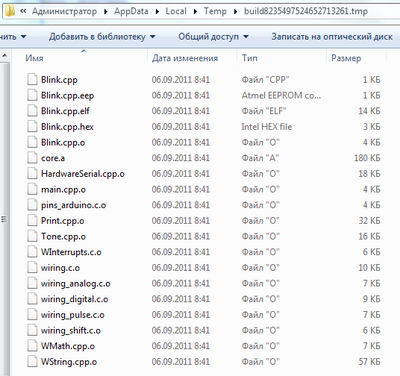Open the 'Добавить в библиотеку' dropdown menu
The image size is (400, 376).
[x=102, y=37]
